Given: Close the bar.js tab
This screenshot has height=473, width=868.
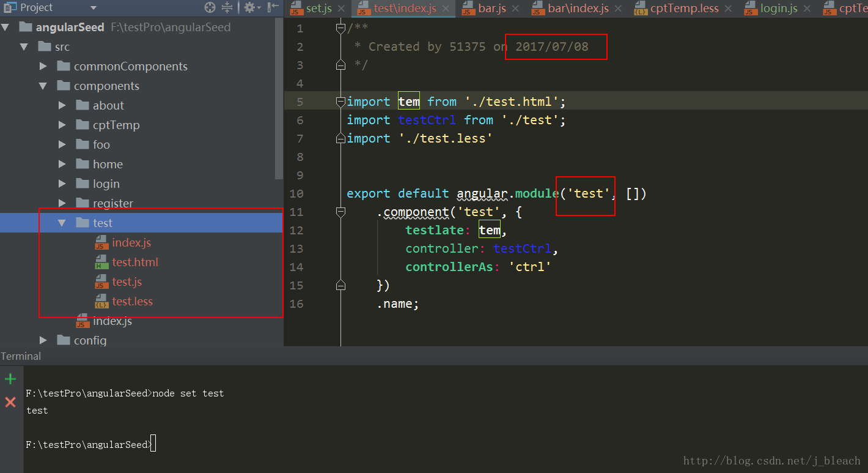Looking at the screenshot, I should 516,9.
